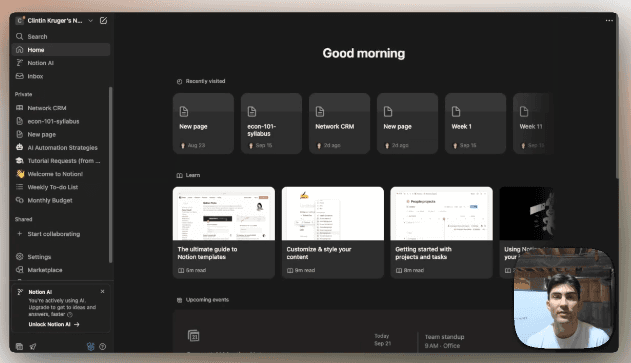Open the Network CRM page in sidebar
The height and width of the screenshot is (363, 631).
pos(61,108)
